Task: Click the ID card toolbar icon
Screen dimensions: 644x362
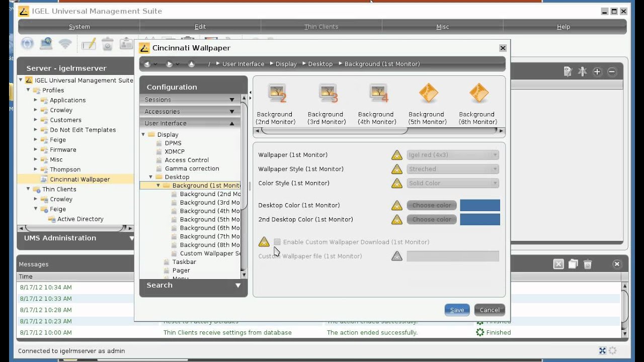Action: [x=126, y=44]
